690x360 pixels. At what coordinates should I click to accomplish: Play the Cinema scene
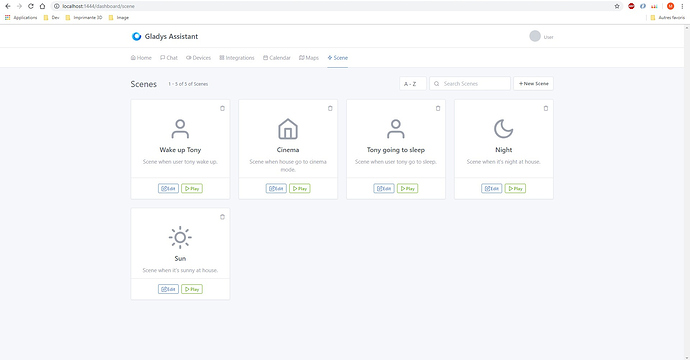click(300, 188)
